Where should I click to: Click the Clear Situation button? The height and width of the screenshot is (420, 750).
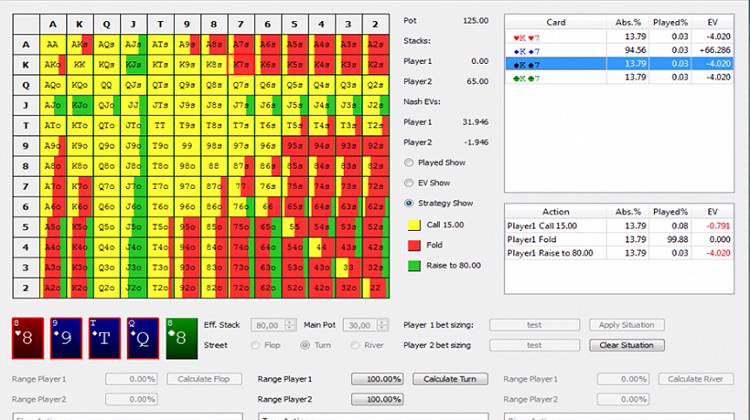[x=619, y=345]
